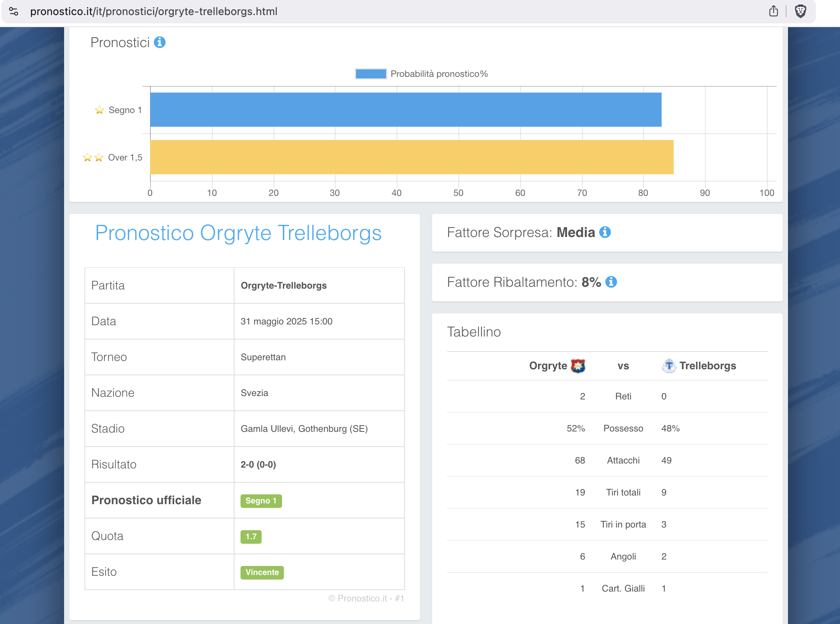Click the single star by Segno 1
Viewport: 840px width, 624px height.
[x=100, y=110]
